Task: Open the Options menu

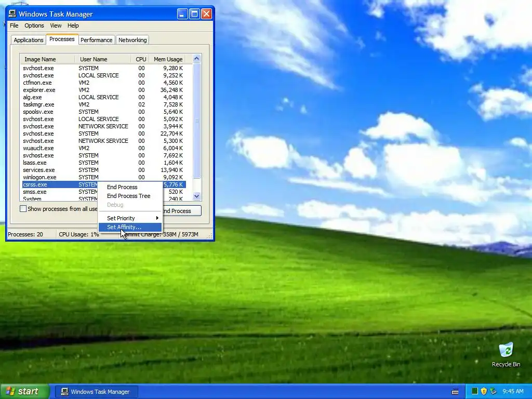Action: (34, 25)
